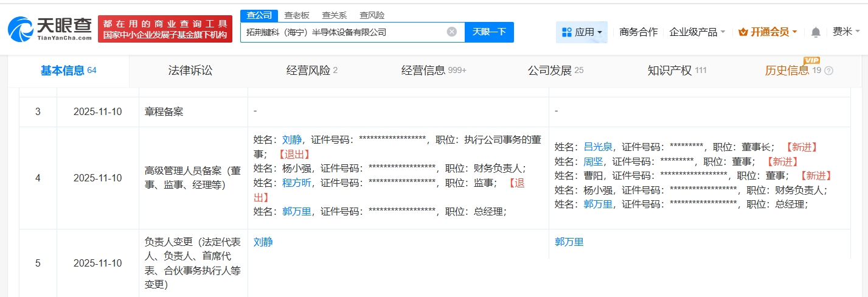Expand the 企业级产品 menu
The image size is (868, 297).
pos(696,32)
